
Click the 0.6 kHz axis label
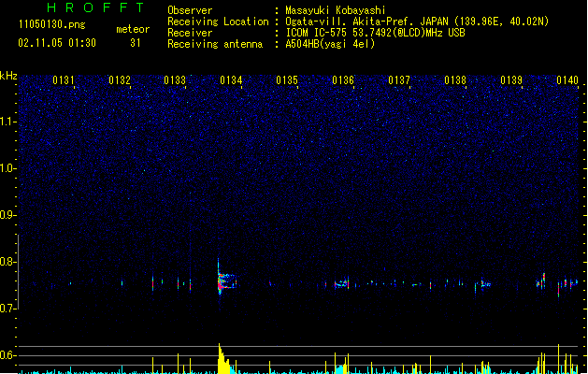pyautogui.click(x=8, y=355)
